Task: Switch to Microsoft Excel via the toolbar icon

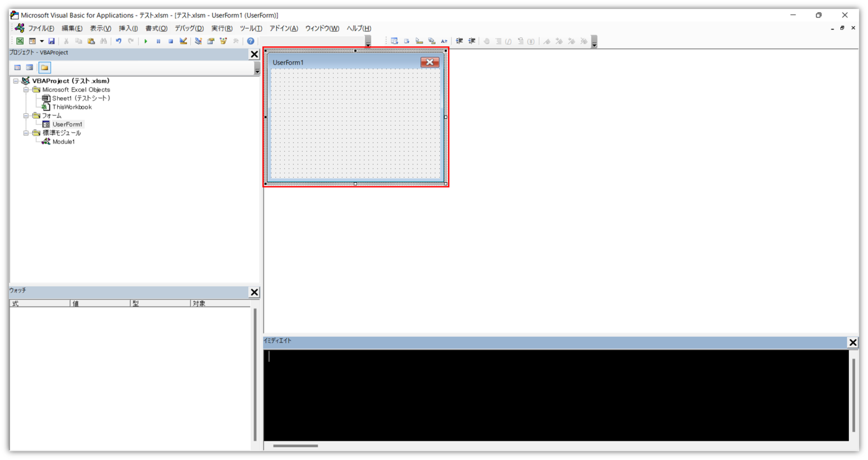Action: (x=20, y=41)
